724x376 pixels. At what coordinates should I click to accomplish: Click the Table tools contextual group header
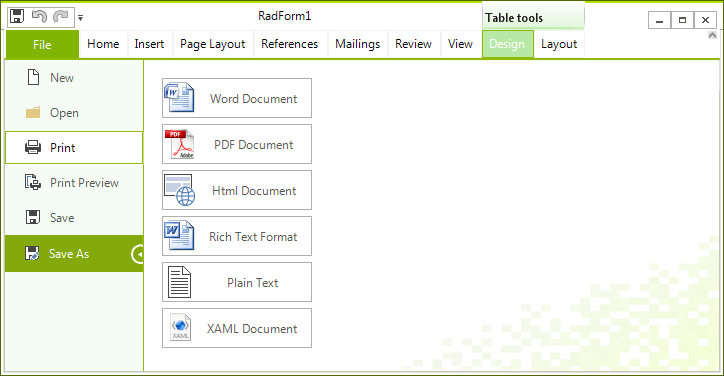tap(533, 16)
